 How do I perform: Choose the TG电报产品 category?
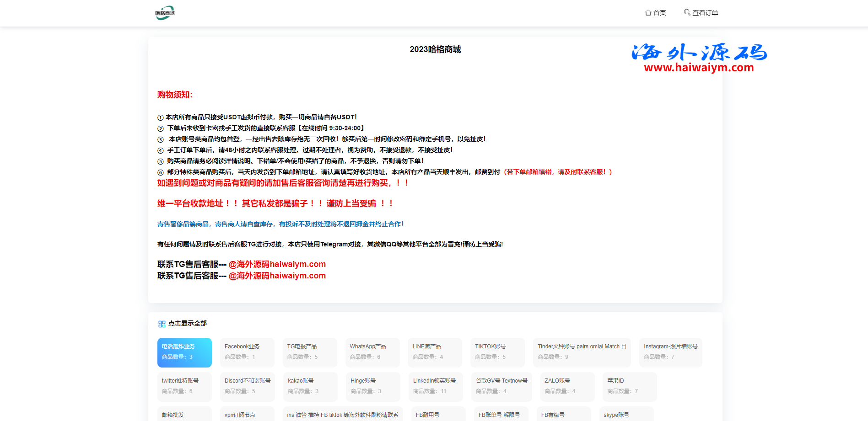tap(310, 352)
